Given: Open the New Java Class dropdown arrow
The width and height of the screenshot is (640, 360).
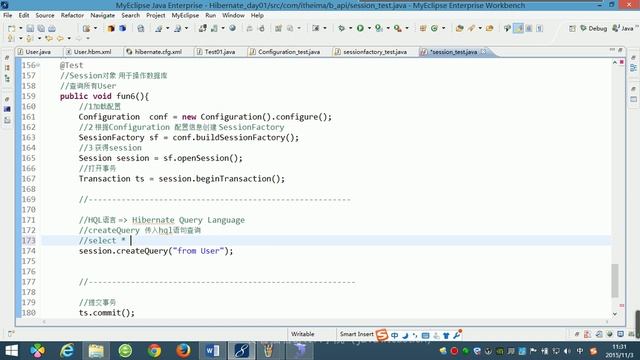Looking at the screenshot, I should click(x=443, y=29).
